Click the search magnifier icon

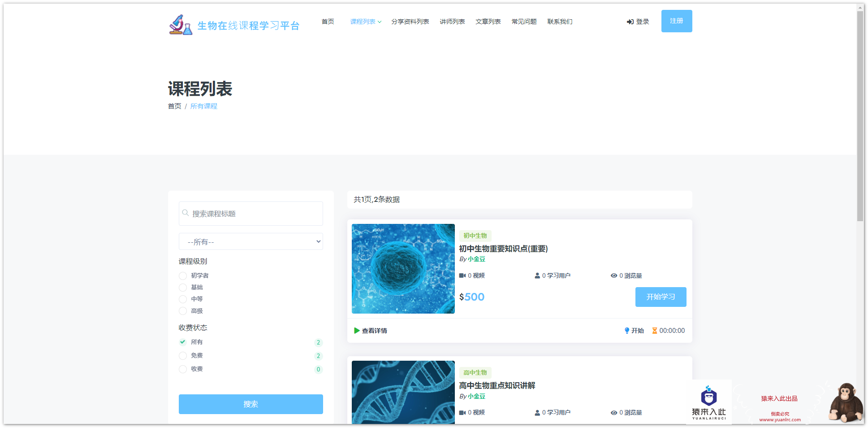(x=185, y=213)
